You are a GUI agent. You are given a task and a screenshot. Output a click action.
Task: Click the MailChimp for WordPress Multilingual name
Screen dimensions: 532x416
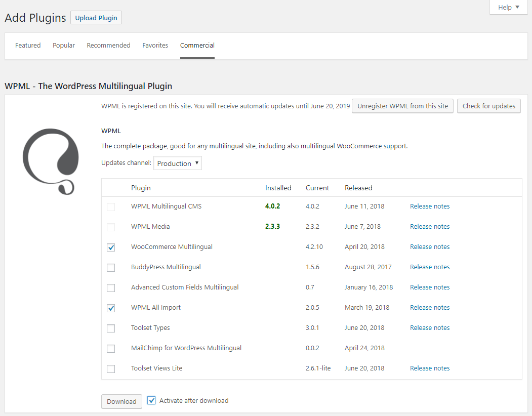point(186,348)
